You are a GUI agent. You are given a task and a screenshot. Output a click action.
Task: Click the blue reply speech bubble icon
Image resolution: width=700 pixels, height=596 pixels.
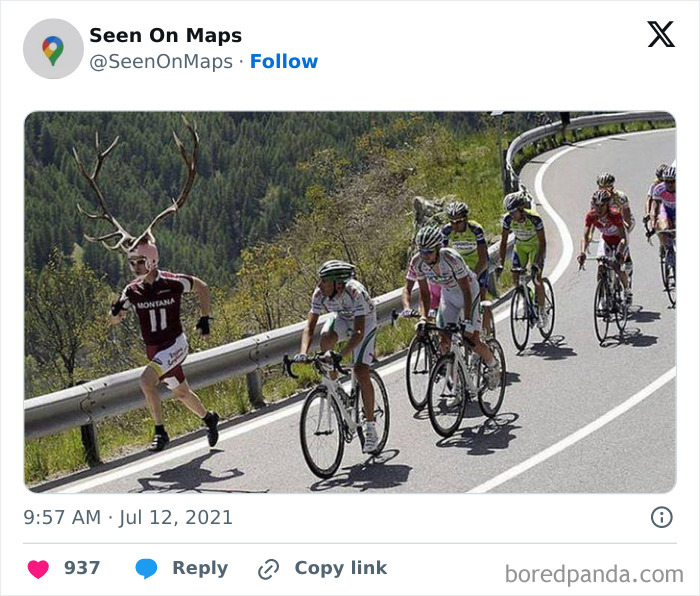(146, 568)
